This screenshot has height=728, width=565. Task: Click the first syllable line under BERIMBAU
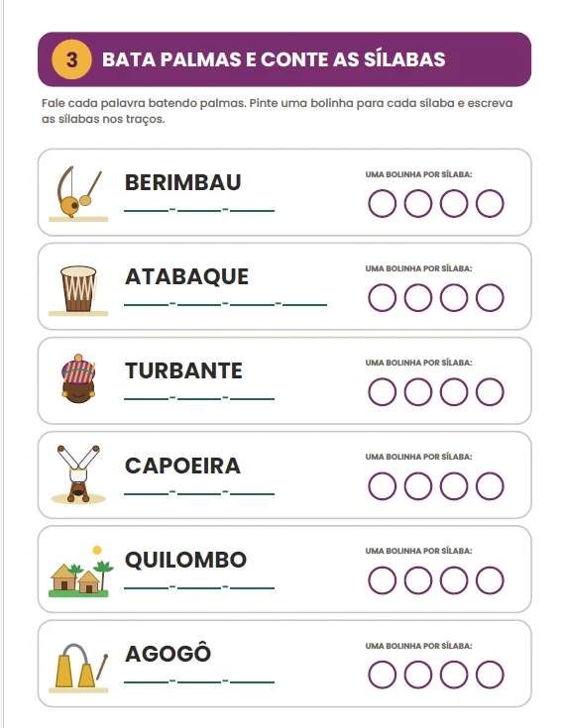coord(147,211)
